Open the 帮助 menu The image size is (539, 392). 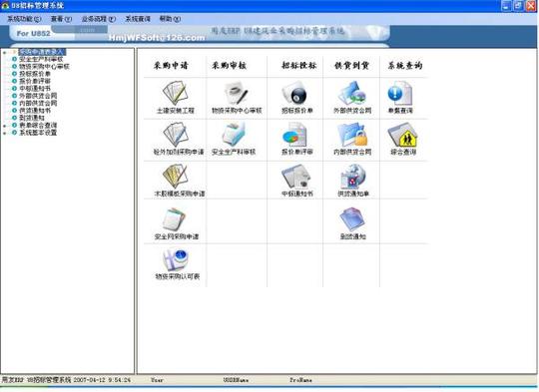pos(170,19)
